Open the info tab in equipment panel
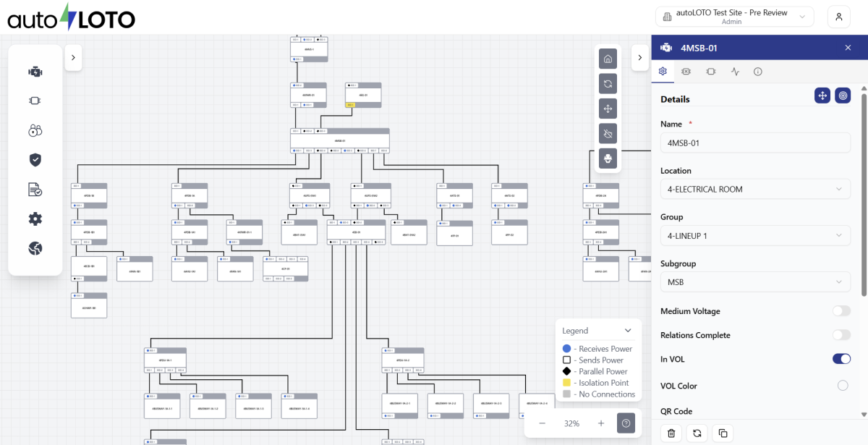Viewport: 868px width, 445px height. point(758,72)
